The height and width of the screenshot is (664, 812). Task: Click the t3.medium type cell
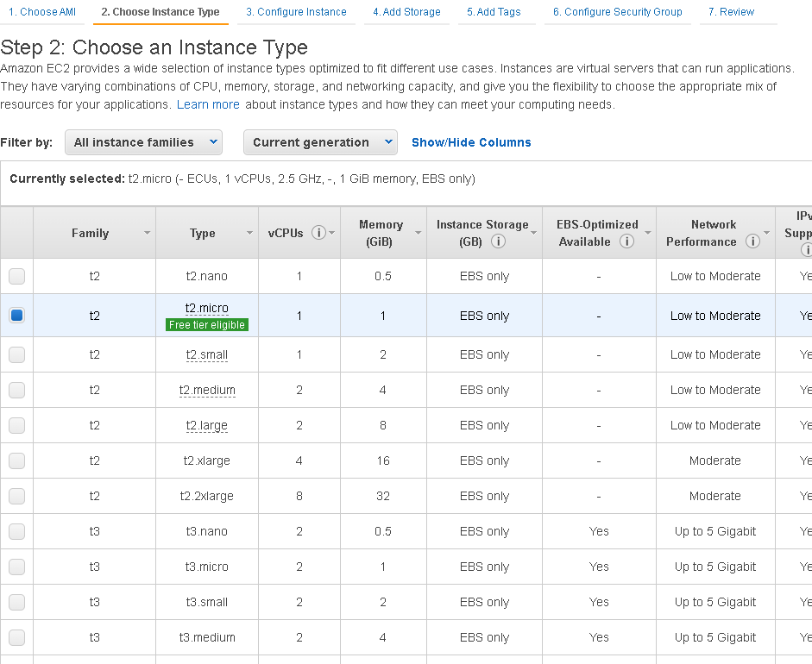pos(207,637)
